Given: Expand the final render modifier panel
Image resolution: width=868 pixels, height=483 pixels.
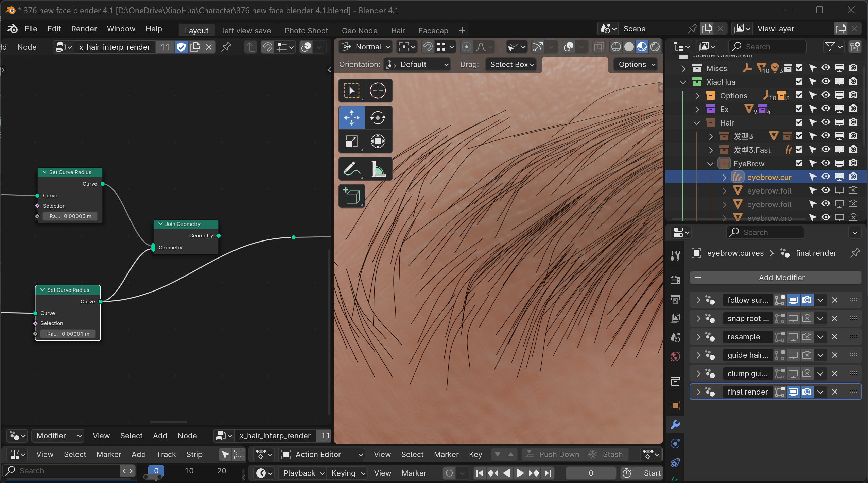Looking at the screenshot, I should (698, 392).
